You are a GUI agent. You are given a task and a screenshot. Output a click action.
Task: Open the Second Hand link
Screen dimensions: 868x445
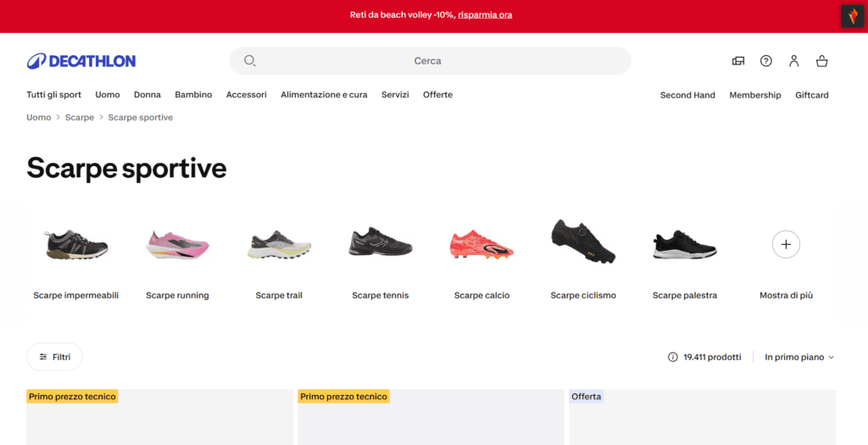[x=687, y=95]
